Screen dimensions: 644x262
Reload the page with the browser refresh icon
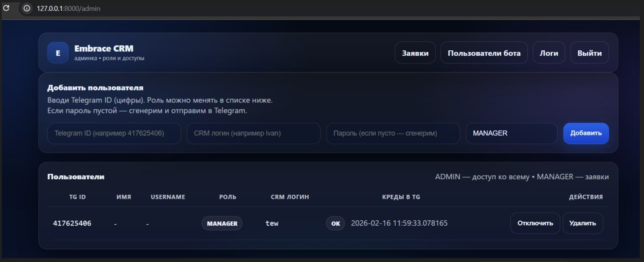[6, 8]
